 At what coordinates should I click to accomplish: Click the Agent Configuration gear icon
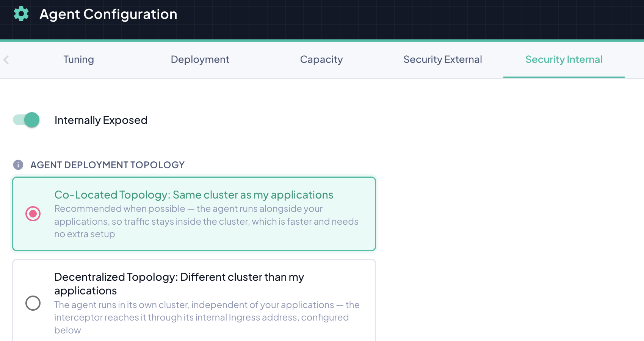tap(21, 14)
